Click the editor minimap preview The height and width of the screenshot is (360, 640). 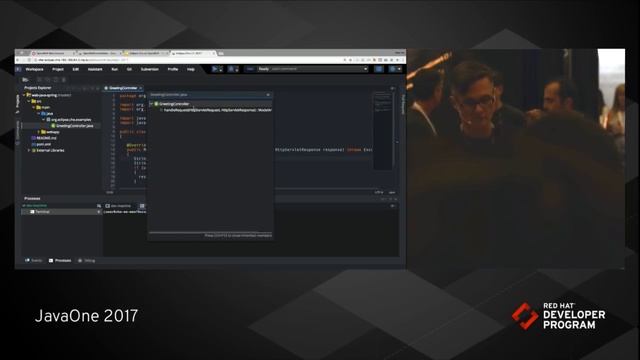(x=382, y=130)
